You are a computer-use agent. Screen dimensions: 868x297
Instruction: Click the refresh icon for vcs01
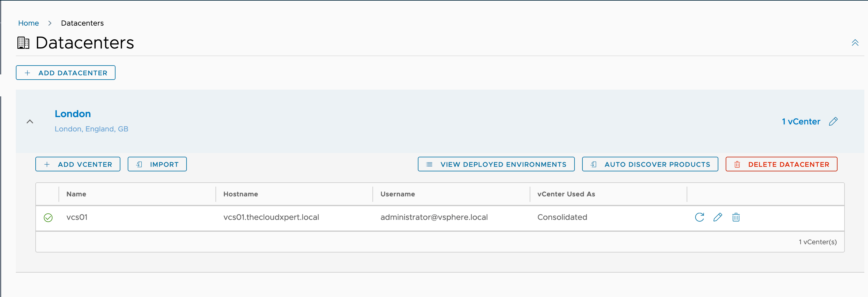(699, 217)
